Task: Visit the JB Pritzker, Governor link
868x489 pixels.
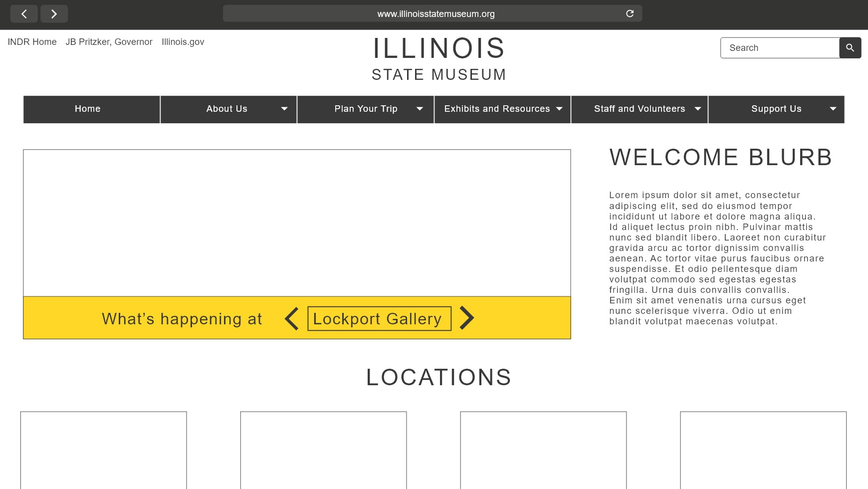Action: 109,42
